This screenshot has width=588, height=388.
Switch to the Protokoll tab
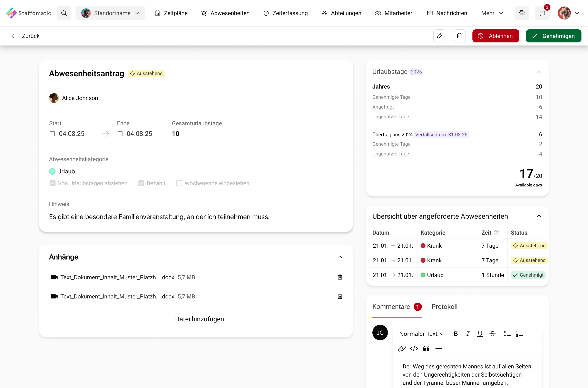[444, 307]
